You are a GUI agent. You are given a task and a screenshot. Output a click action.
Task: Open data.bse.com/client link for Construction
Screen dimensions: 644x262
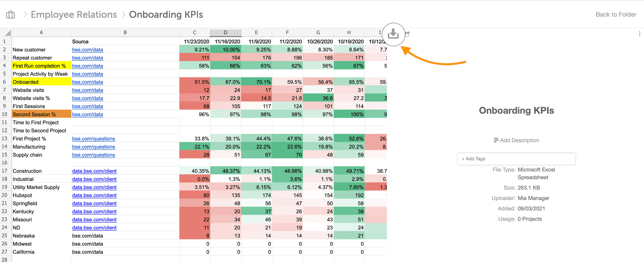[94, 171]
